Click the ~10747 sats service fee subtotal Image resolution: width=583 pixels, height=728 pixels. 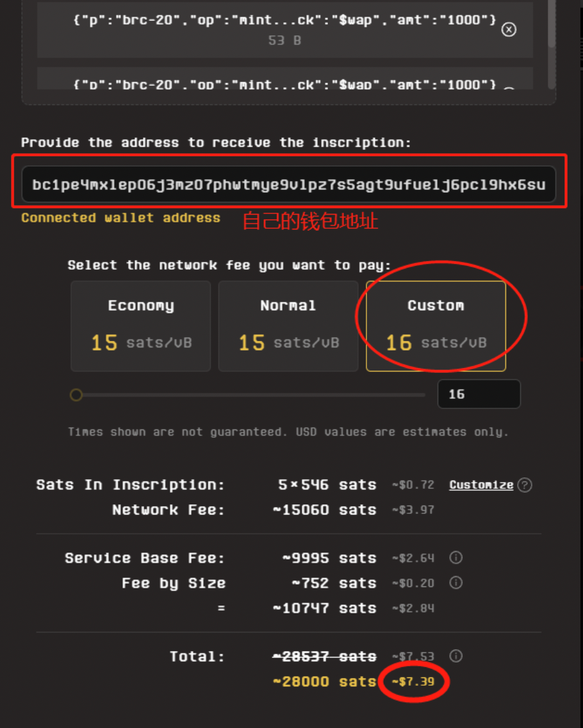[324, 608]
